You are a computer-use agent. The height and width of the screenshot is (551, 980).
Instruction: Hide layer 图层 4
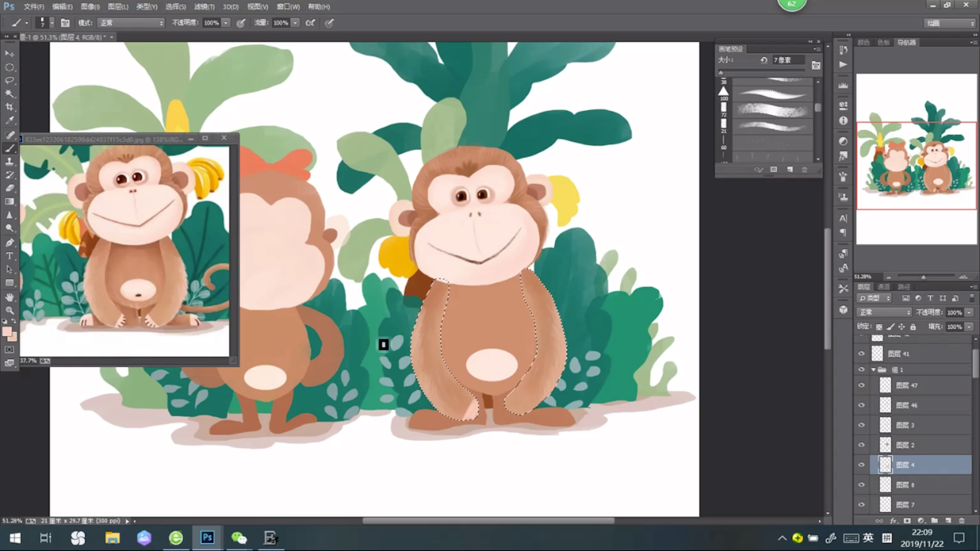point(862,465)
